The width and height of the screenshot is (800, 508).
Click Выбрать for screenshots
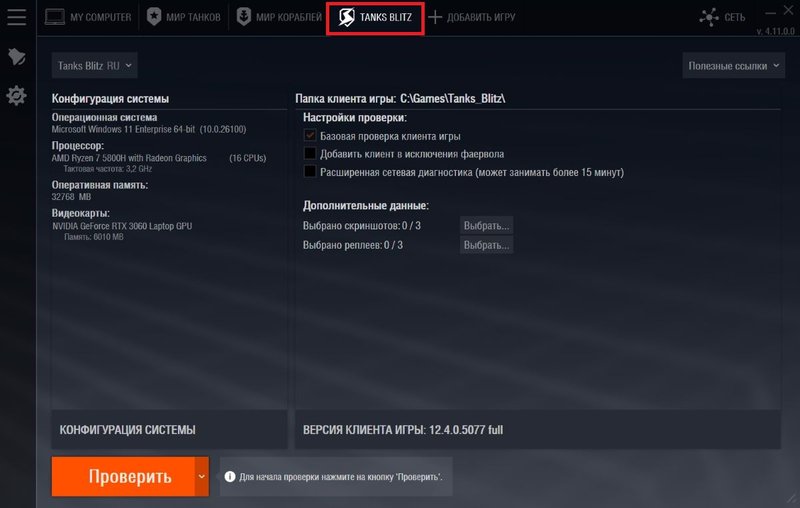[x=487, y=225]
